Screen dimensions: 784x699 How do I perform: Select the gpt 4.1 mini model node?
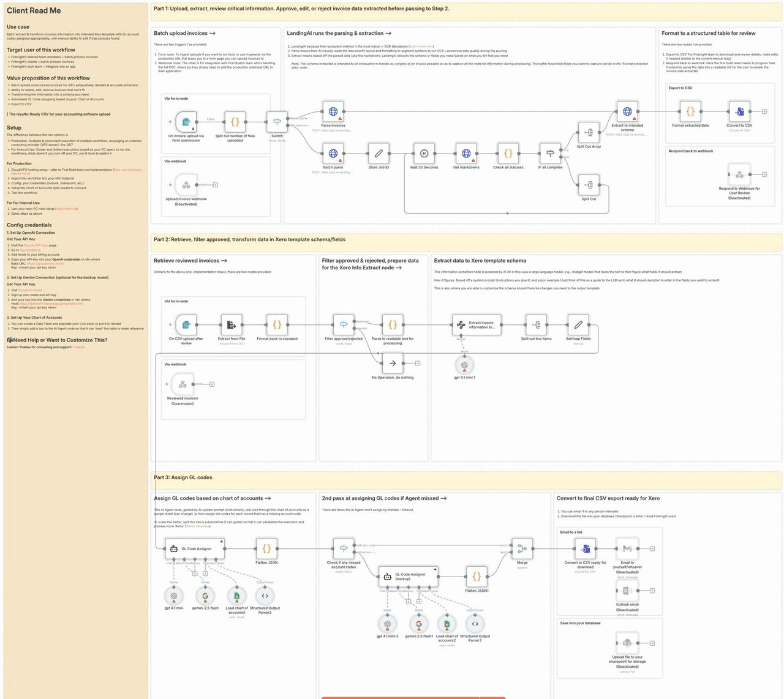tap(174, 596)
